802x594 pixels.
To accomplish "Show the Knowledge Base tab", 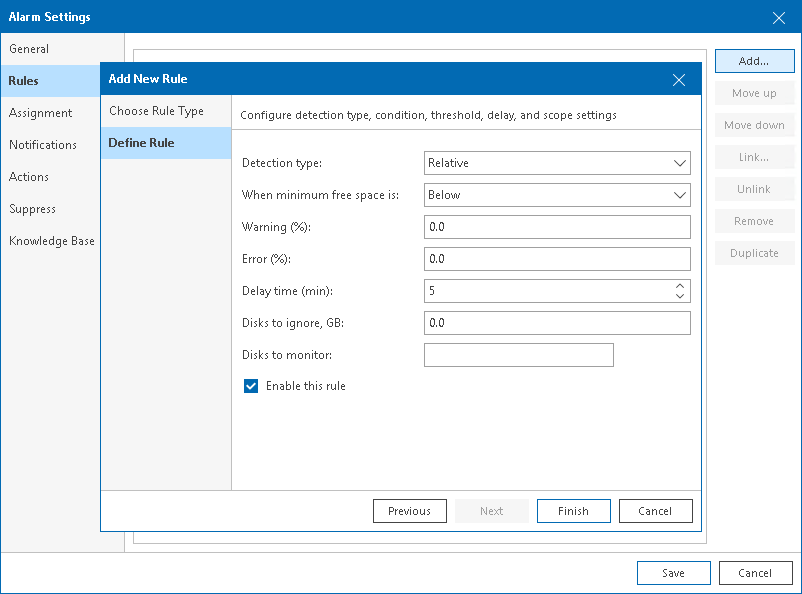I will pyautogui.click(x=52, y=241).
